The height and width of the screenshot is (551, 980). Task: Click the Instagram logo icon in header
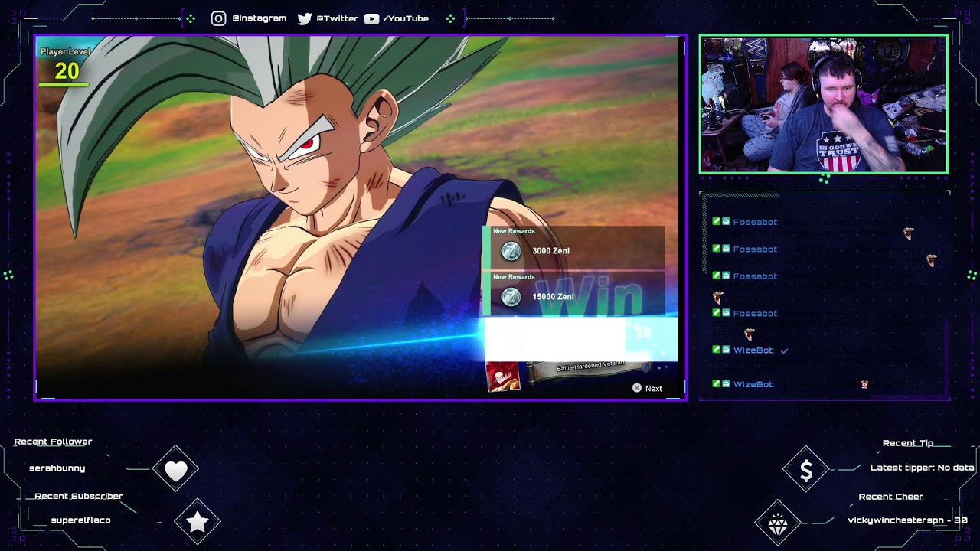click(x=219, y=18)
